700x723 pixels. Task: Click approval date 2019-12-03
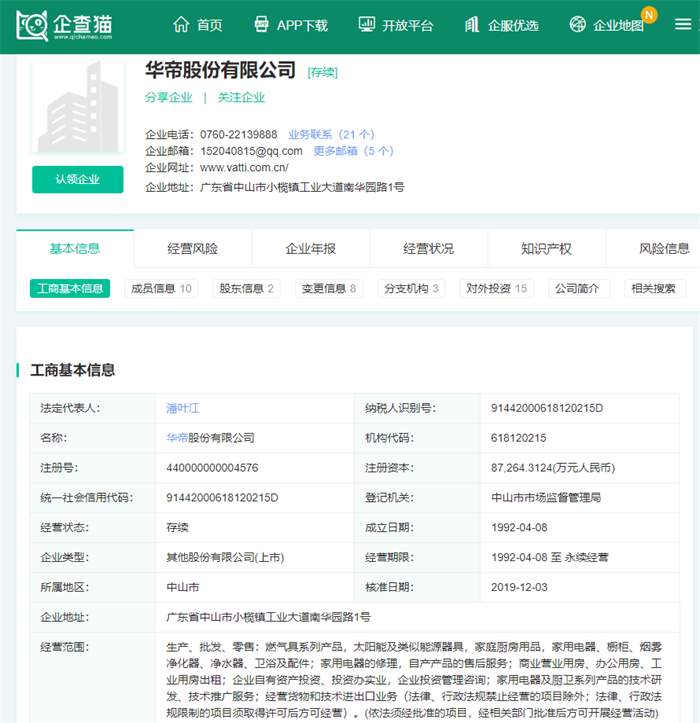(519, 587)
